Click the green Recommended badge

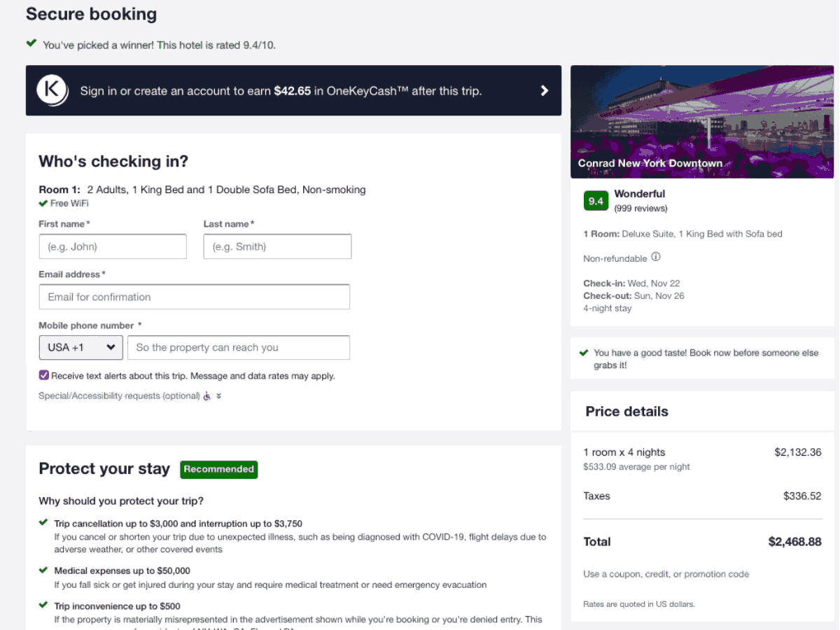[x=218, y=469]
